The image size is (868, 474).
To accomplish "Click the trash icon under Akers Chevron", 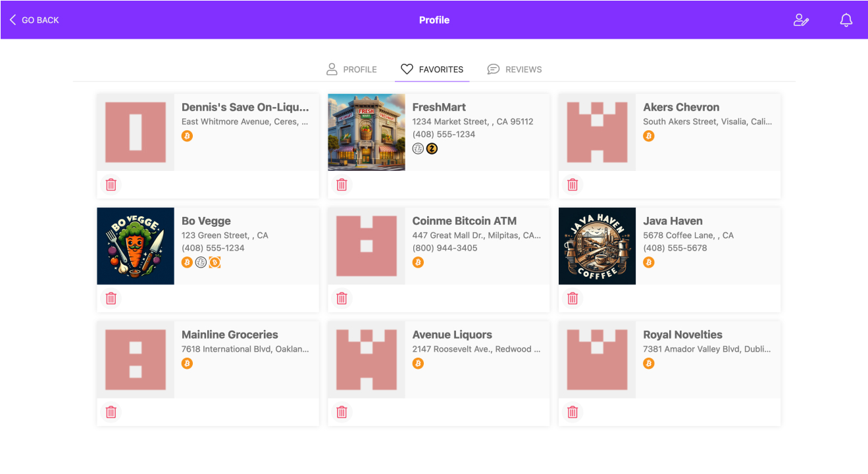I will pos(573,185).
